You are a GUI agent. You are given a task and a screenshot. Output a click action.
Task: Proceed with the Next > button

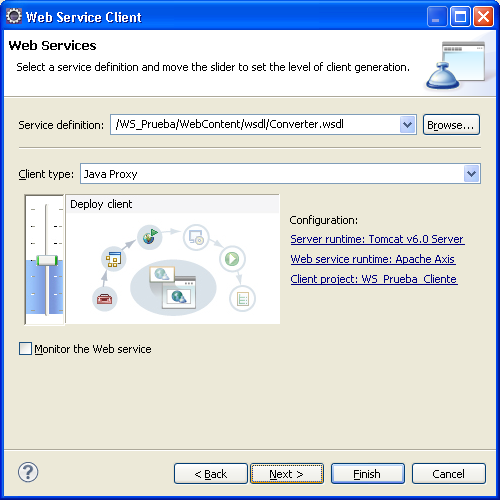[287, 474]
